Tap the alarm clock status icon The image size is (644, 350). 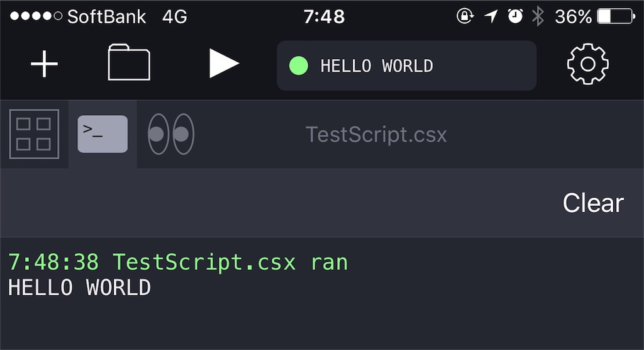tap(515, 16)
